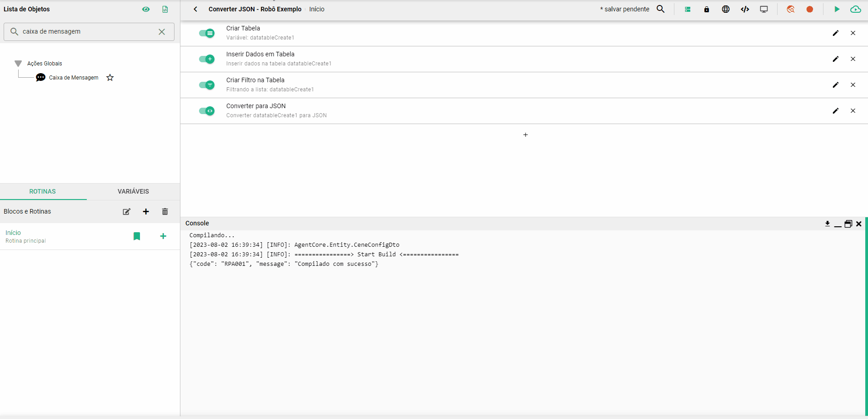The height and width of the screenshot is (419, 868).
Task: Toggle the eye icon in Lista de Objetos
Action: [x=146, y=9]
